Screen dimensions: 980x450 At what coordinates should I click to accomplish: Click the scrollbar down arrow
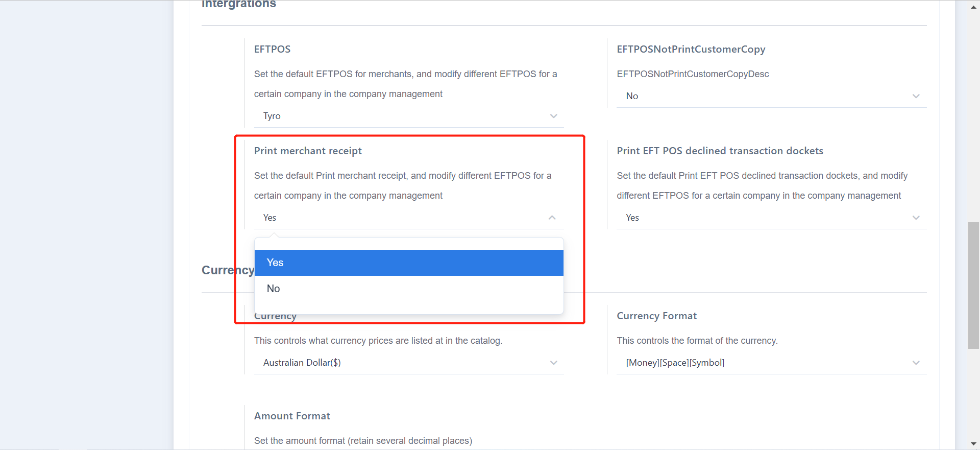click(973, 443)
